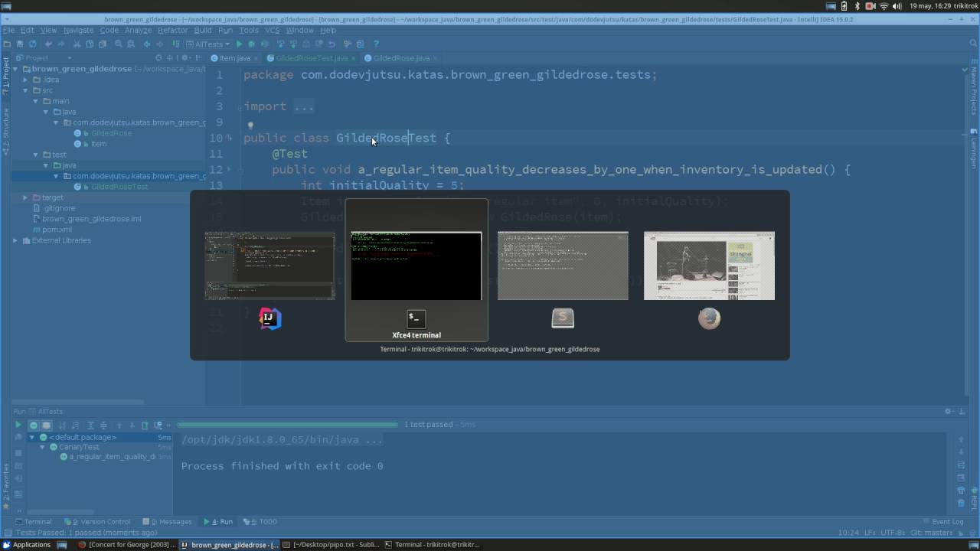Switch to the Item.java editor tab
This screenshot has width=980, height=551.
tap(234, 58)
